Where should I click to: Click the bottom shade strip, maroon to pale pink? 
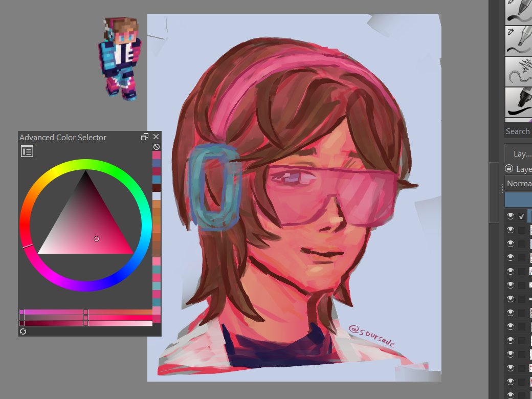pyautogui.click(x=85, y=323)
